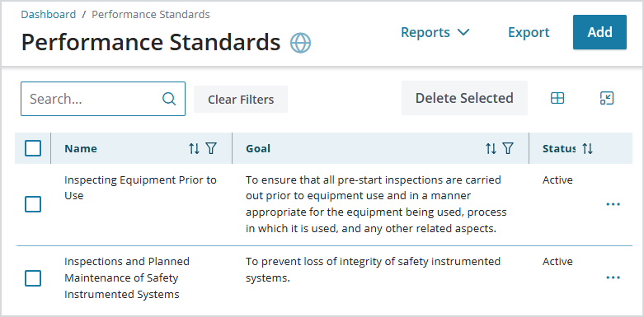Select the Safety Instrumented Systems row checkbox
Viewport: 644px width, 317px height.
[33, 278]
